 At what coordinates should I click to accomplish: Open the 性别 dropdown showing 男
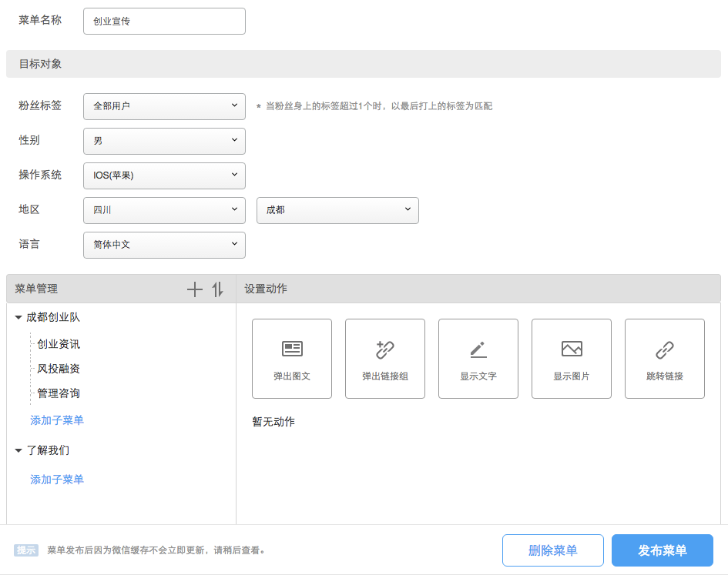164,141
